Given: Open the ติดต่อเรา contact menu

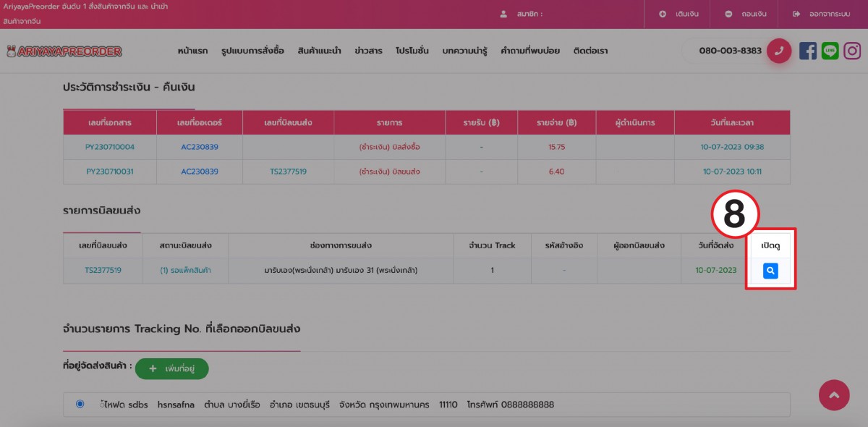Looking at the screenshot, I should pyautogui.click(x=590, y=51).
